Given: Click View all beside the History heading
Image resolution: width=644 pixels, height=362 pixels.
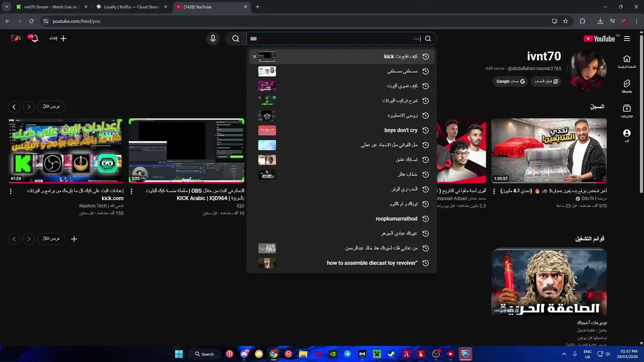Looking at the screenshot, I should 51,107.
